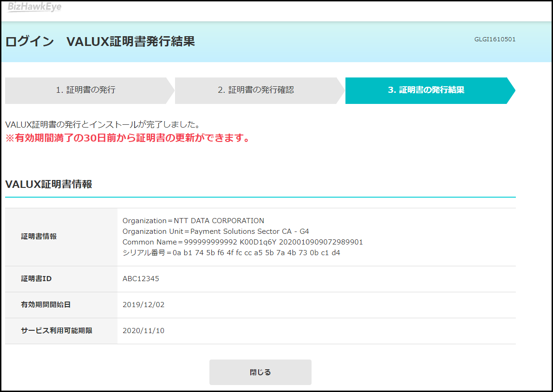Click the シリアル番号 serial number line
The image size is (553, 392).
(x=231, y=252)
